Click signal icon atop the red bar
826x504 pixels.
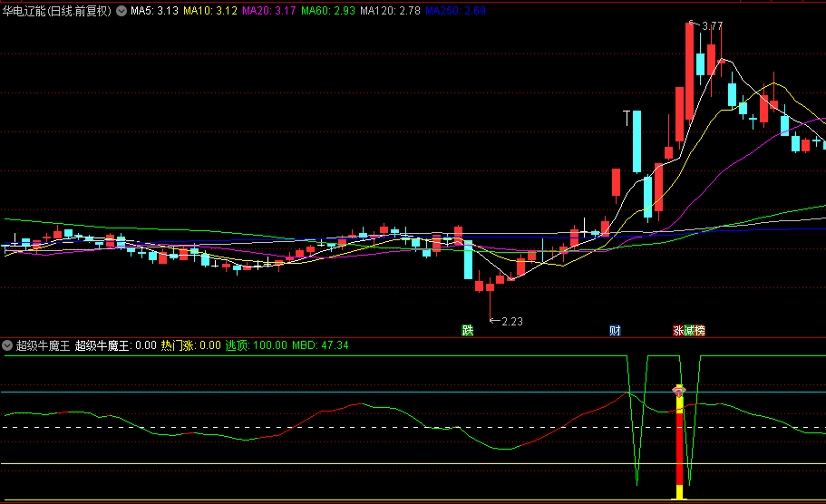[x=677, y=390]
